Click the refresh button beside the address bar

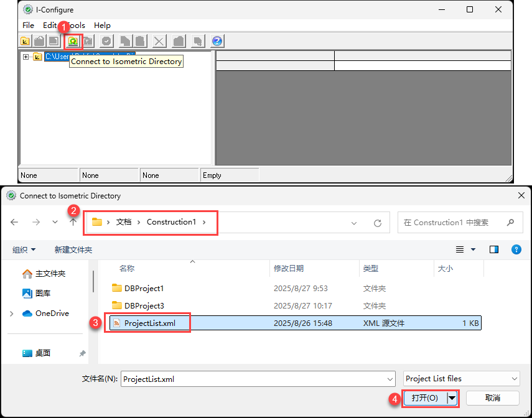point(377,223)
